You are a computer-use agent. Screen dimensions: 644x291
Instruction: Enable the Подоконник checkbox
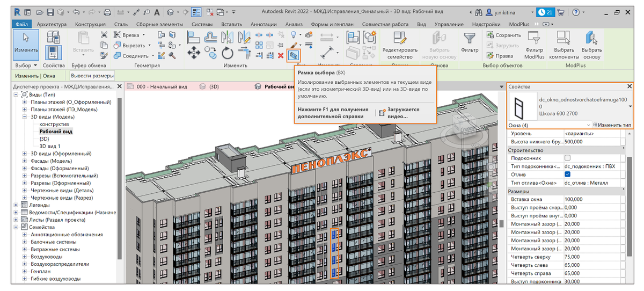click(x=568, y=158)
